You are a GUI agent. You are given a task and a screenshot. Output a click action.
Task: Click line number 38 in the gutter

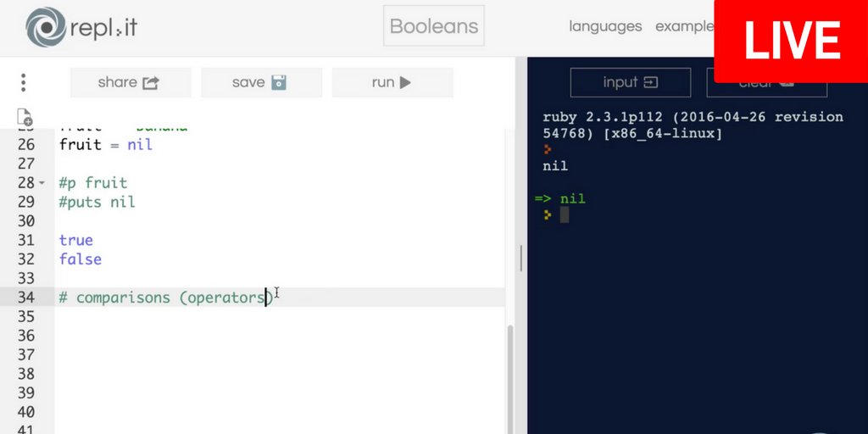[26, 374]
